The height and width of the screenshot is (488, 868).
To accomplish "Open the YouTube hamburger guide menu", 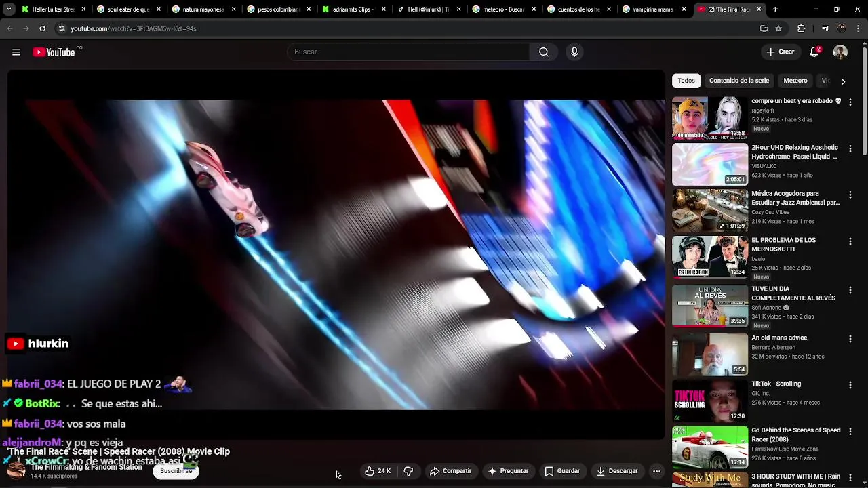I will 16,52.
